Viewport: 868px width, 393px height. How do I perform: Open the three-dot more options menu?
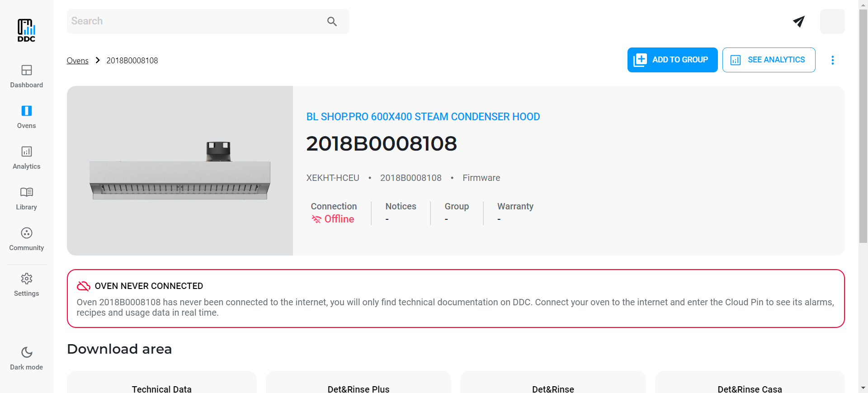832,60
